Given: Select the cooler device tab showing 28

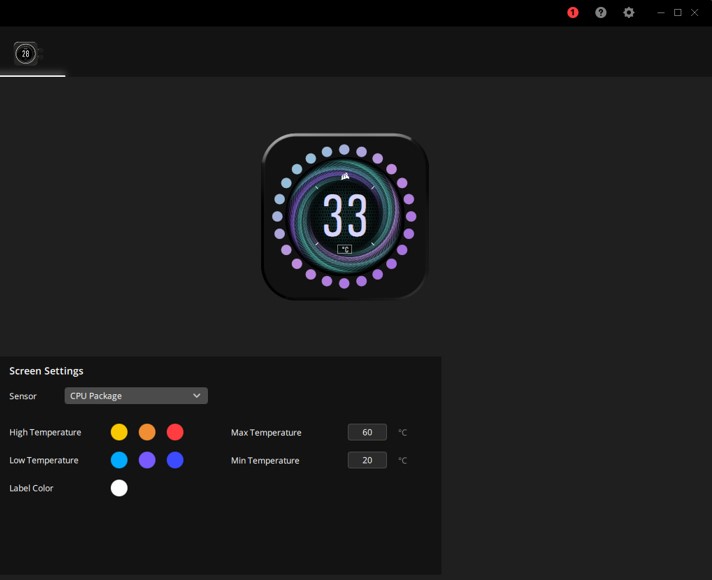Looking at the screenshot, I should (26, 54).
